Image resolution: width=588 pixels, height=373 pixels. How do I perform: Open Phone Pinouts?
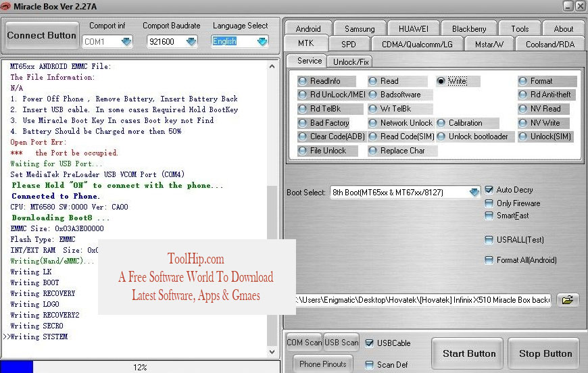(323, 364)
